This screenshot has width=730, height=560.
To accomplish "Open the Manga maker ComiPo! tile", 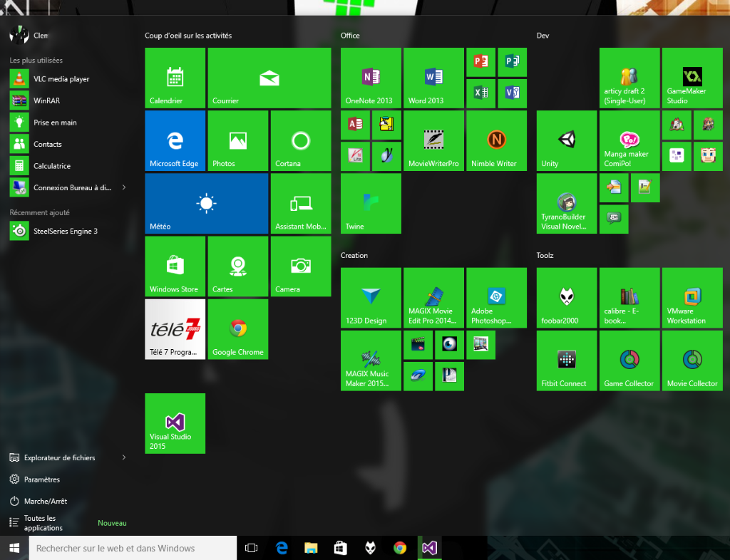I will (x=629, y=140).
